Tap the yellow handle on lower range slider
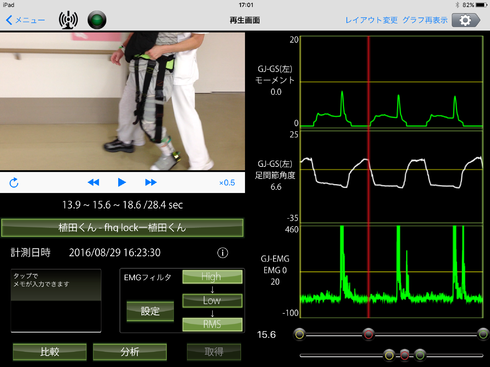This screenshot has height=367, width=490. tap(389, 355)
